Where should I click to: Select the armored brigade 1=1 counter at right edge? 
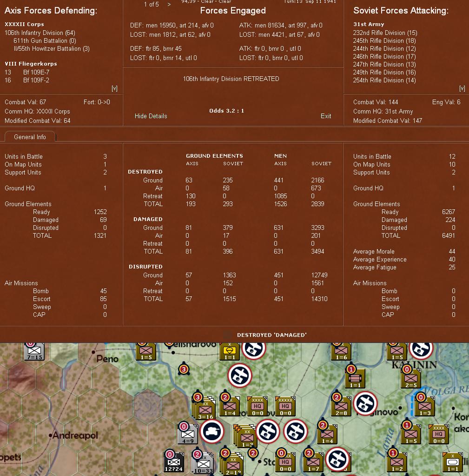453,462
